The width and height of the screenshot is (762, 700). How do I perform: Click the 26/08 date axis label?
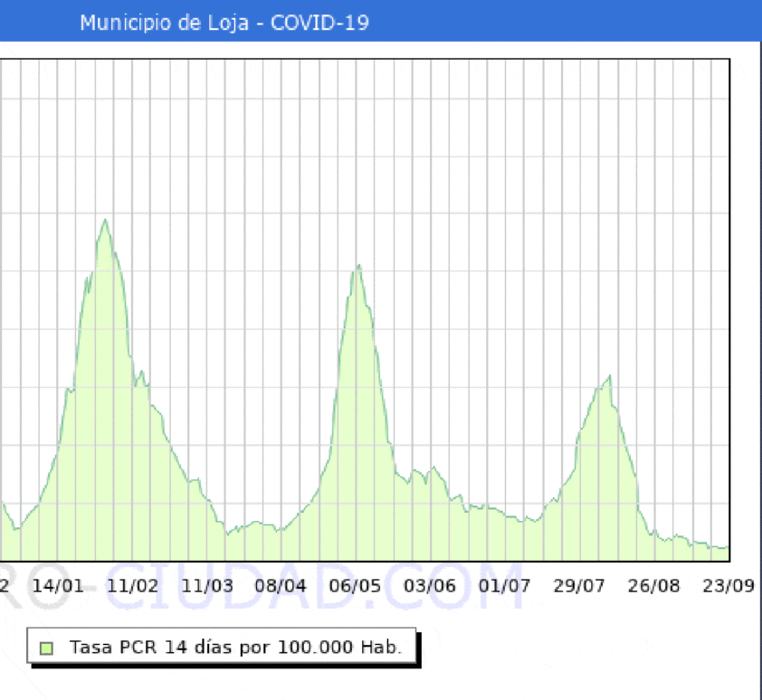click(x=653, y=585)
